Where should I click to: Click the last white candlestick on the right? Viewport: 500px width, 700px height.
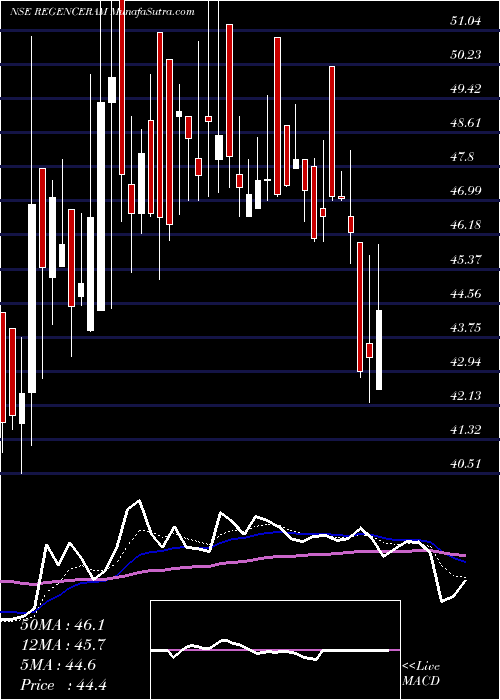click(x=379, y=350)
